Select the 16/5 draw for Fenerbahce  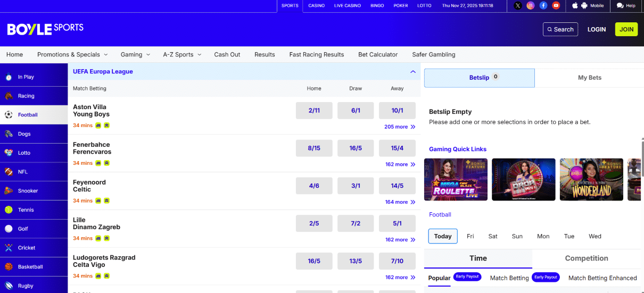point(356,148)
